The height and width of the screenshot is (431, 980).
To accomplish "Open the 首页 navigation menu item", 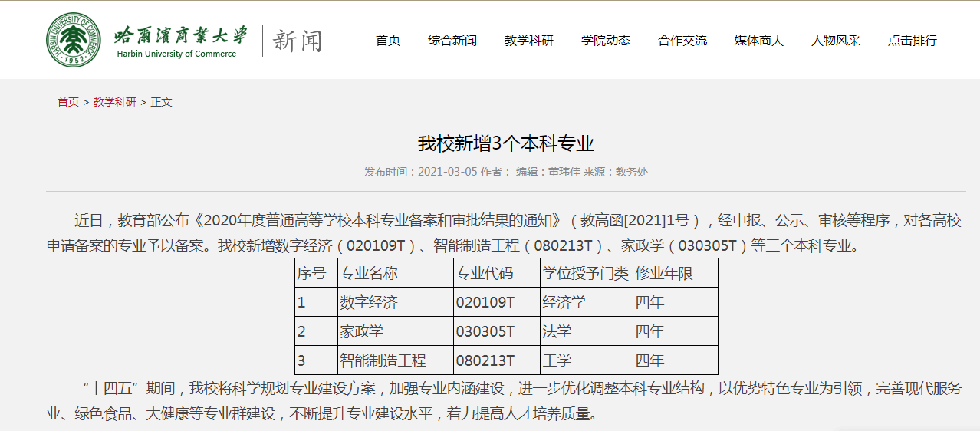I will point(388,41).
